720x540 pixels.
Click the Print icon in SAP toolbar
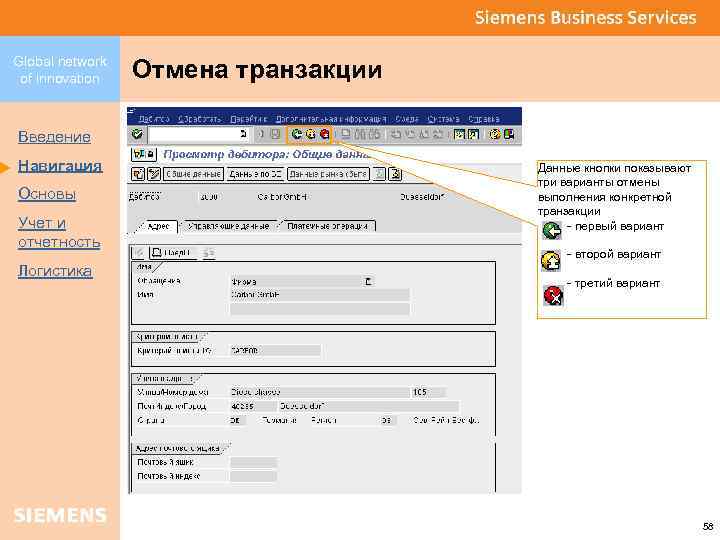[346, 135]
